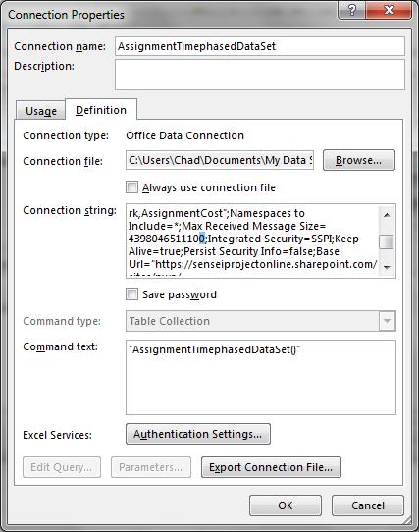Image resolution: width=419 pixels, height=532 pixels.
Task: Click the "Office Data Connection" text
Action: pos(184,135)
